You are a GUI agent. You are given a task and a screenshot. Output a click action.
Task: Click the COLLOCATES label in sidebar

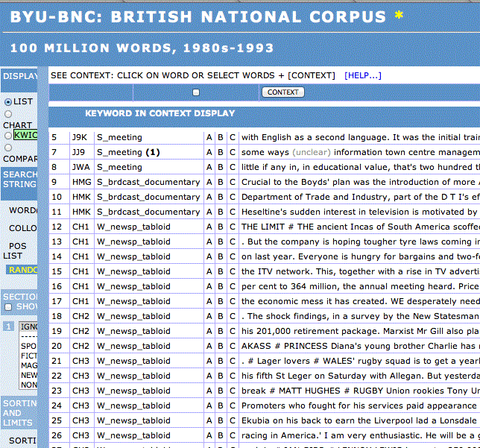pos(23,228)
